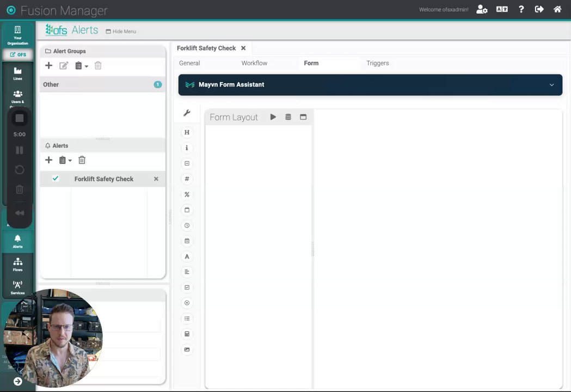Image resolution: width=571 pixels, height=392 pixels.
Task: Expand sidebar with bottom arrow button
Action: pyautogui.click(x=17, y=381)
